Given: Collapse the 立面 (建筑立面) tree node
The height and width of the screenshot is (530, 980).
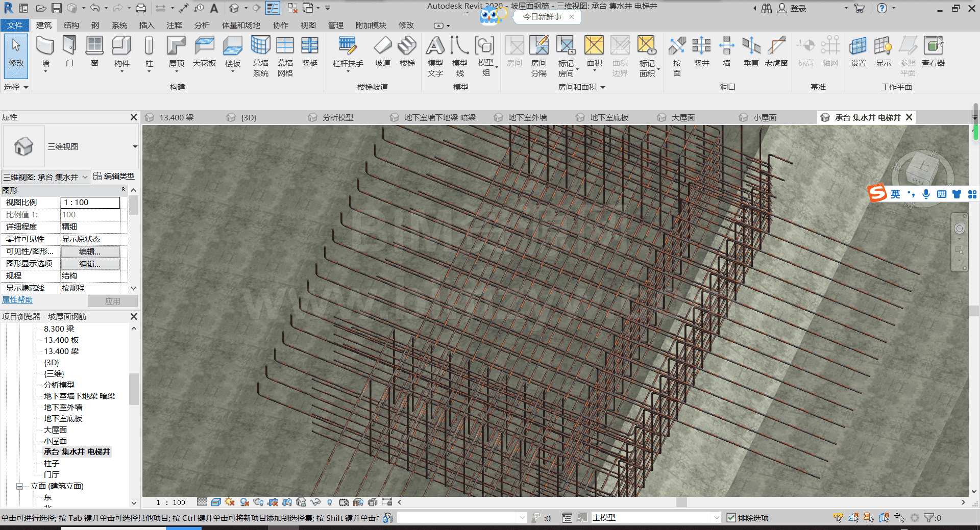Looking at the screenshot, I should [20, 486].
